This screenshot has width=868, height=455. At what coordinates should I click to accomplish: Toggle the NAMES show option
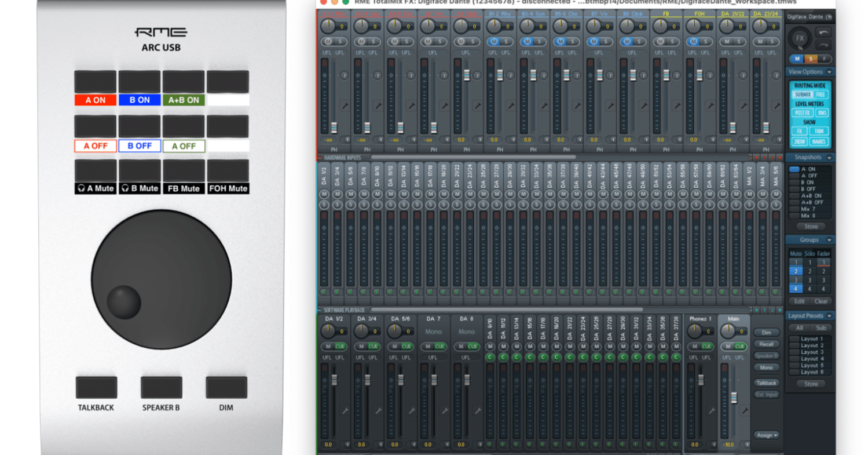click(x=819, y=141)
